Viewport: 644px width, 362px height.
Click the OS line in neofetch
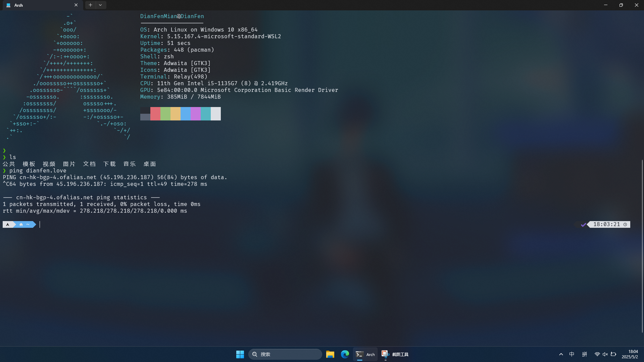click(199, 30)
